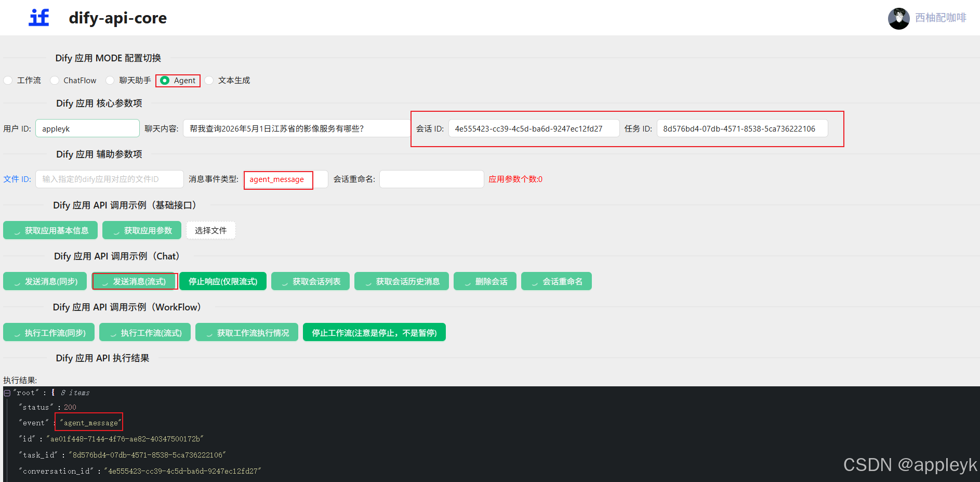Click the 执行工作流(流式) button
This screenshot has height=482, width=980.
pyautogui.click(x=145, y=332)
